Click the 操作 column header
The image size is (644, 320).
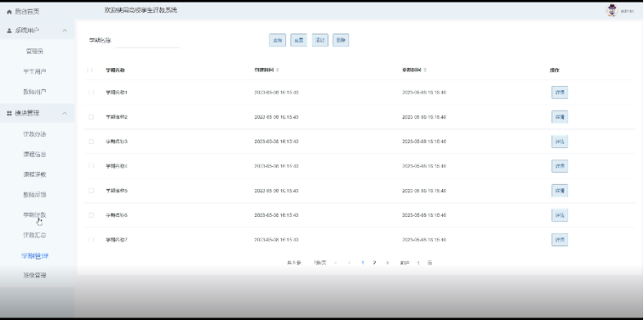click(555, 70)
